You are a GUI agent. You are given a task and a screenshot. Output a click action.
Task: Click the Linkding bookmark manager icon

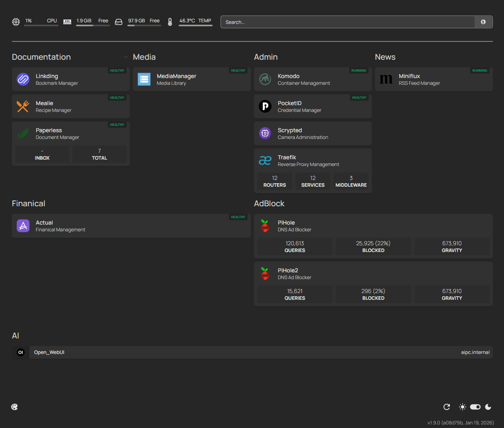pyautogui.click(x=23, y=79)
